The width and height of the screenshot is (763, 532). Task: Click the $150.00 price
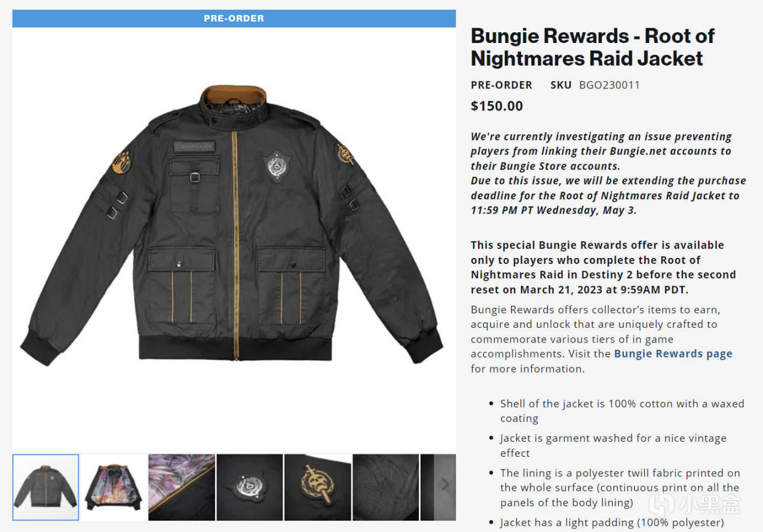[497, 106]
